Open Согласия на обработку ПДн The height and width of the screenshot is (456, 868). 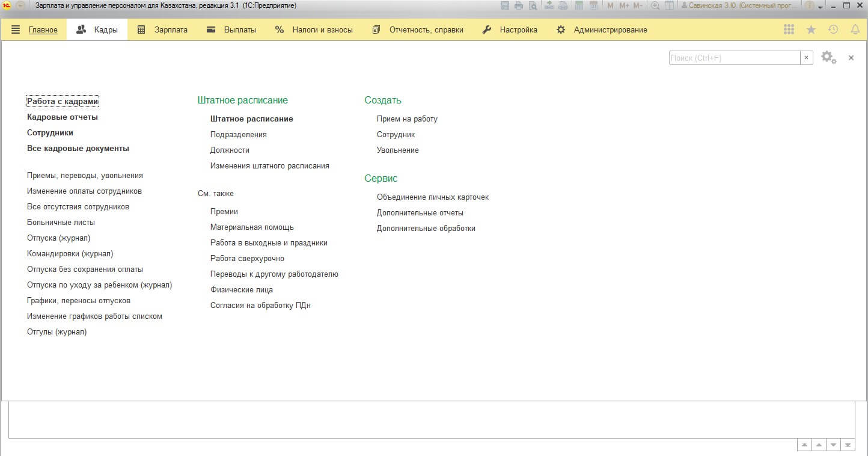pos(260,306)
